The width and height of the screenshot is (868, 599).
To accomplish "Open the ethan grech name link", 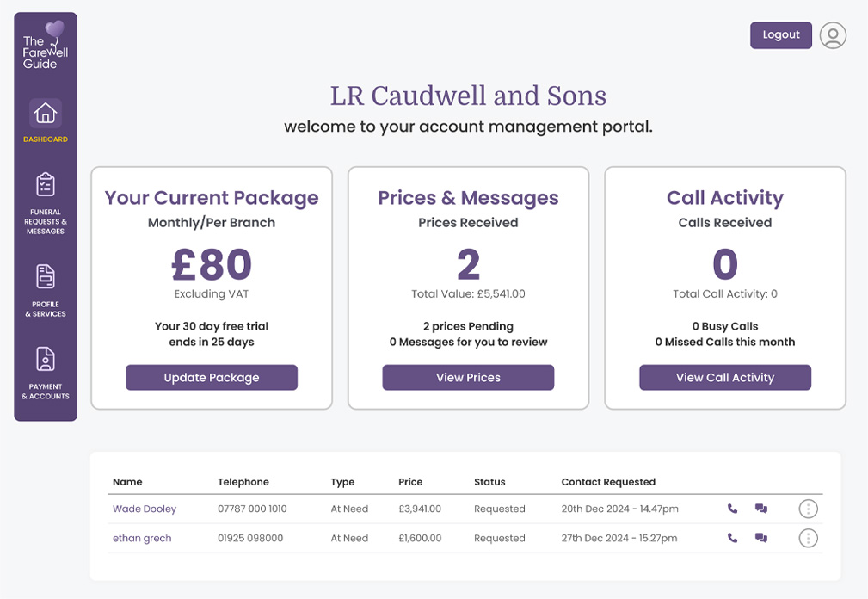I will [x=142, y=538].
